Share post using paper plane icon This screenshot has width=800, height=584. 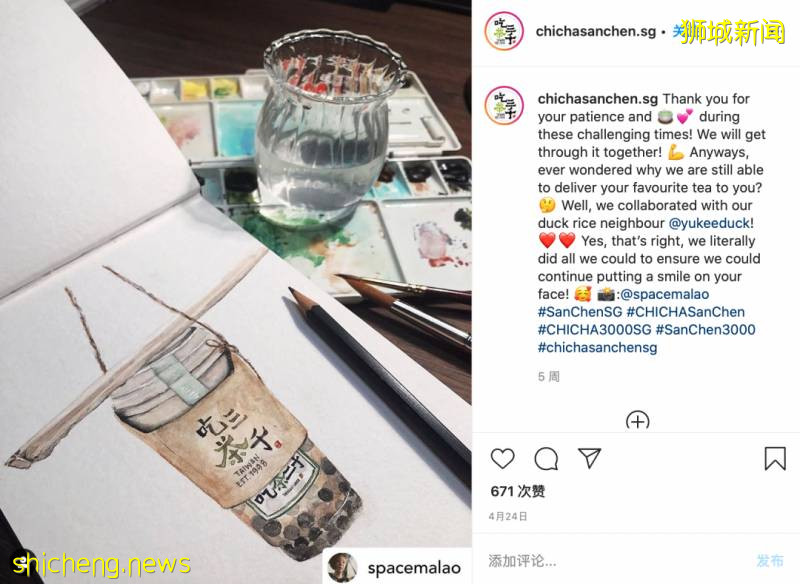pos(589,458)
